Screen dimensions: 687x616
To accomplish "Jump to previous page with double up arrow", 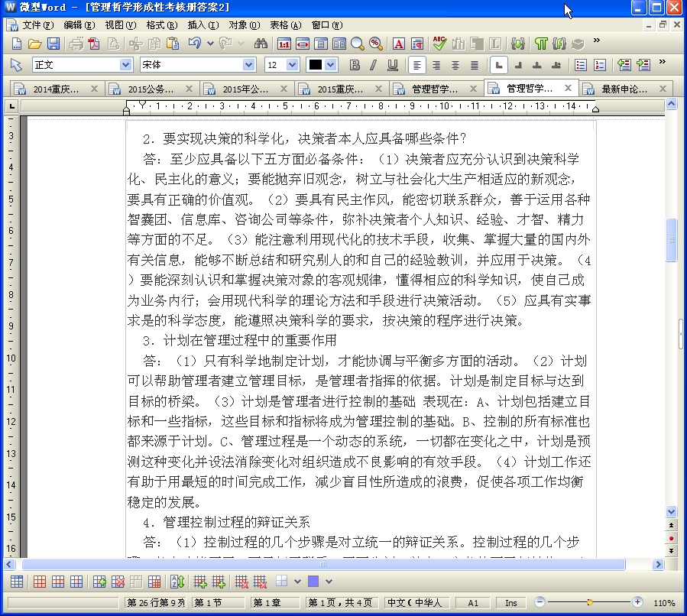I will (671, 525).
